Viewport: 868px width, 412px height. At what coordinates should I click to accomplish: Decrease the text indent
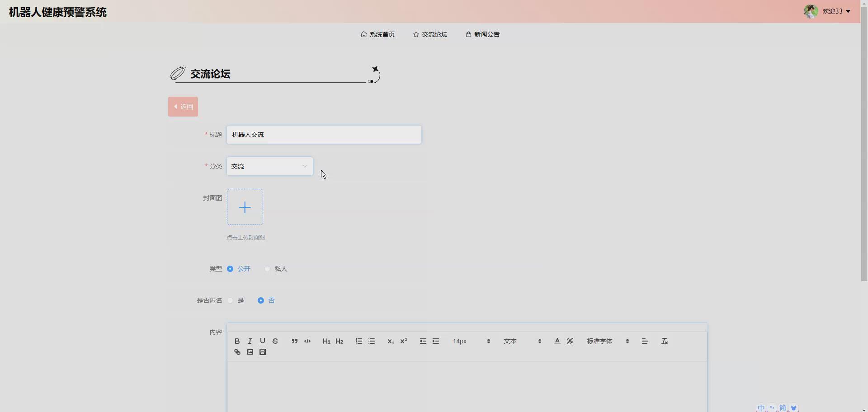coord(423,341)
